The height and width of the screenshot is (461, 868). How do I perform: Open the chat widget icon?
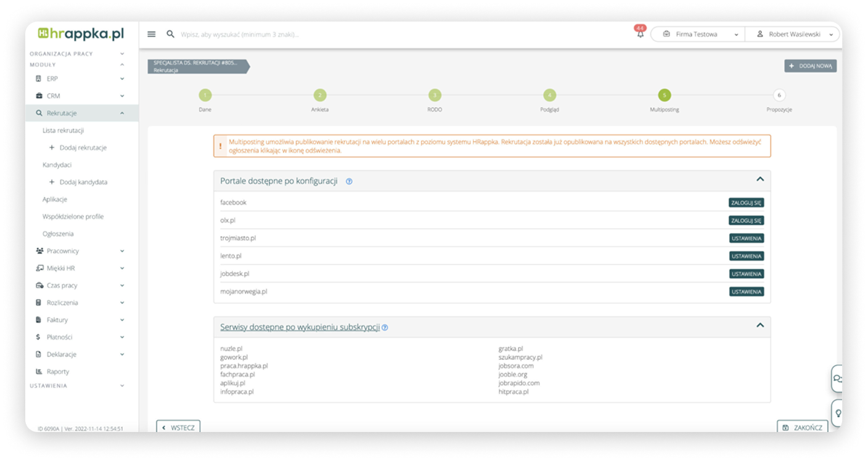[x=837, y=378]
